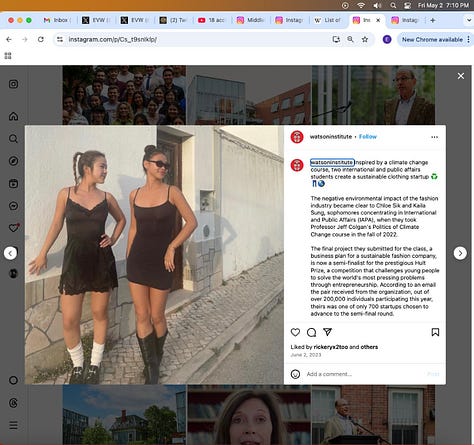Viewport: 474px width, 445px height.
Task: Click New Chrome available button
Action: coord(432,39)
